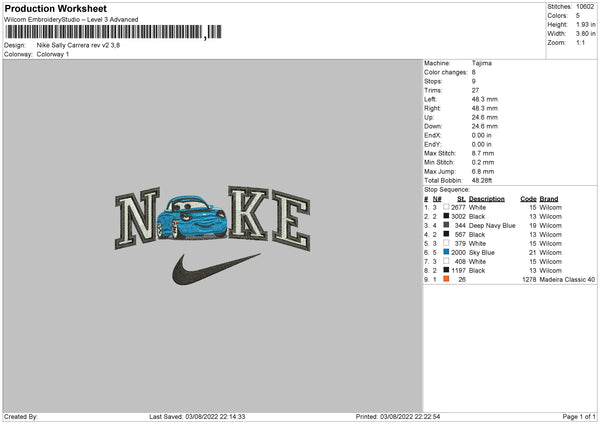
Task: Click the 'Printed: 03/08/2022 22:22:54' footer text
Action: pos(398,417)
